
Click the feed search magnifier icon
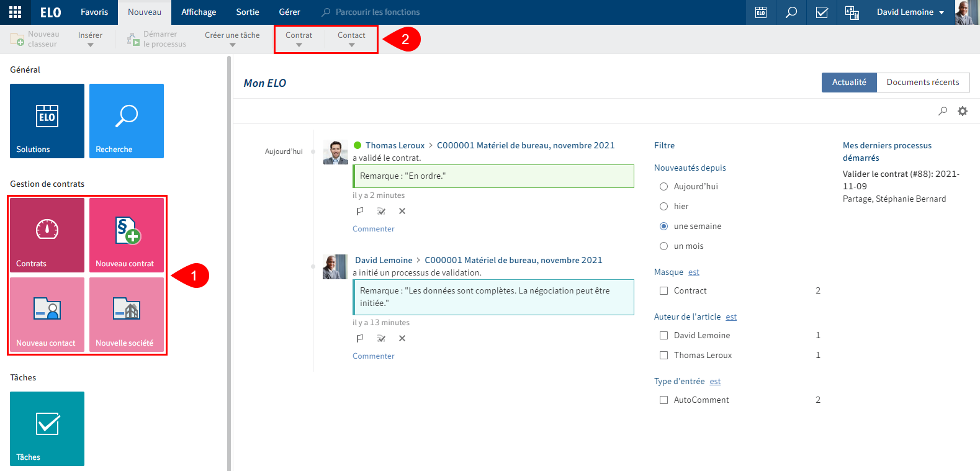click(943, 111)
